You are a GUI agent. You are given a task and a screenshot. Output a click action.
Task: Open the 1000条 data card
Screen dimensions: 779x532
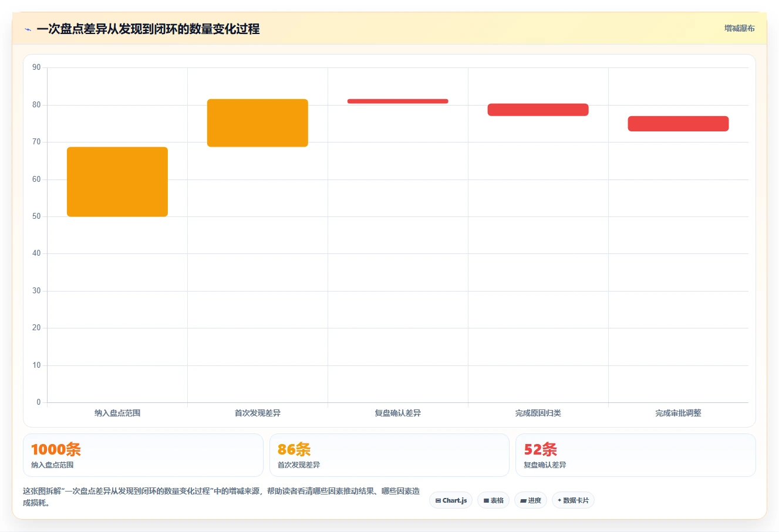click(x=143, y=455)
